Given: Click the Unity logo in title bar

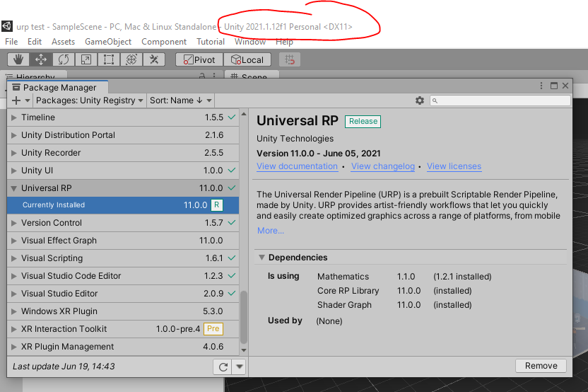Looking at the screenshot, I should 7,26.
